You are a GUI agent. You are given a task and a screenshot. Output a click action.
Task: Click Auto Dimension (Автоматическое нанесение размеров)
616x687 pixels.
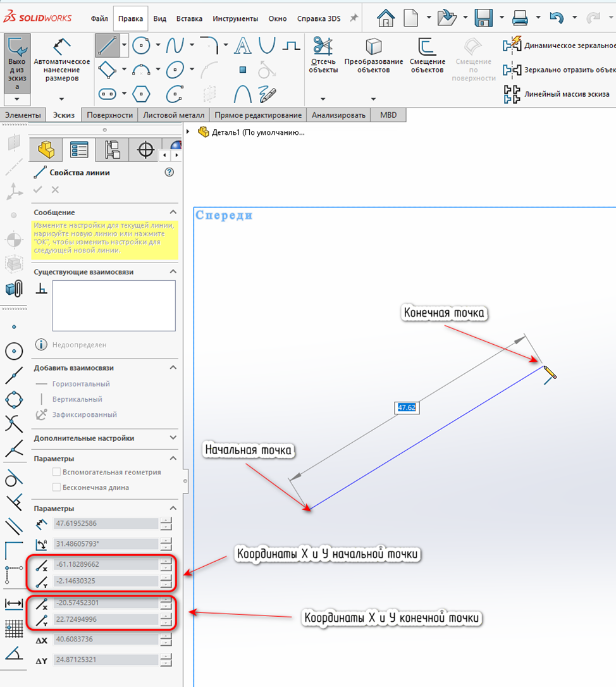[62, 60]
